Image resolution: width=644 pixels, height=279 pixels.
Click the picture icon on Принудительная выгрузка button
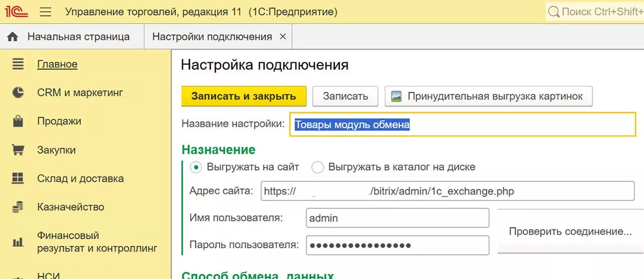tap(397, 97)
